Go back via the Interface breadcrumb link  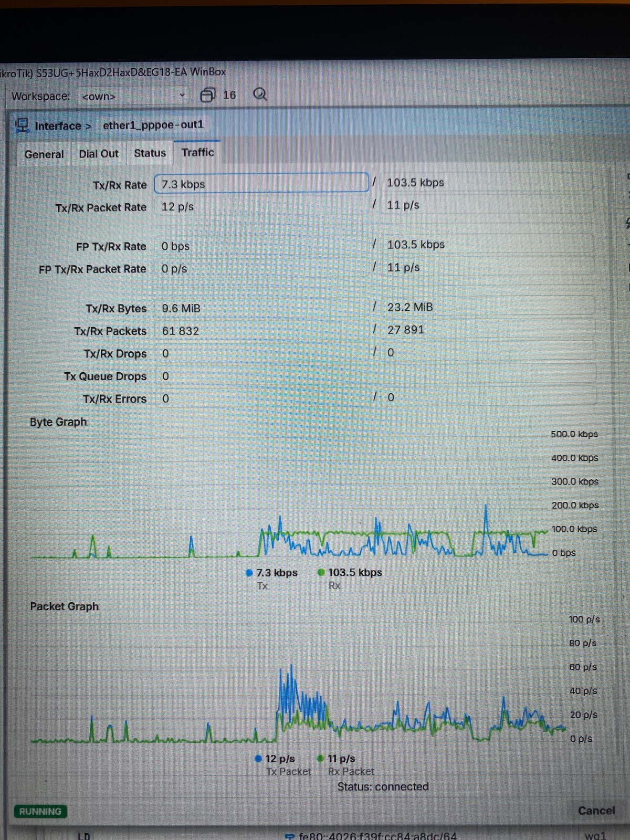(x=58, y=126)
